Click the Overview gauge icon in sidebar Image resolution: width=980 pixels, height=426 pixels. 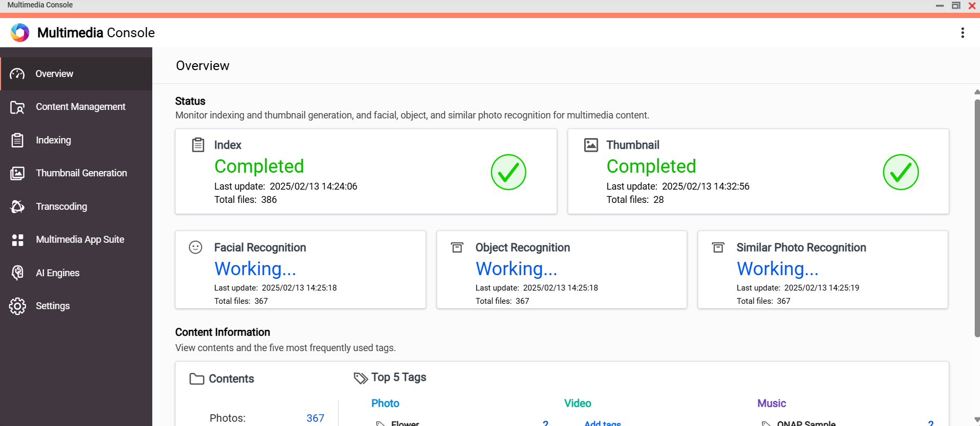(x=18, y=74)
